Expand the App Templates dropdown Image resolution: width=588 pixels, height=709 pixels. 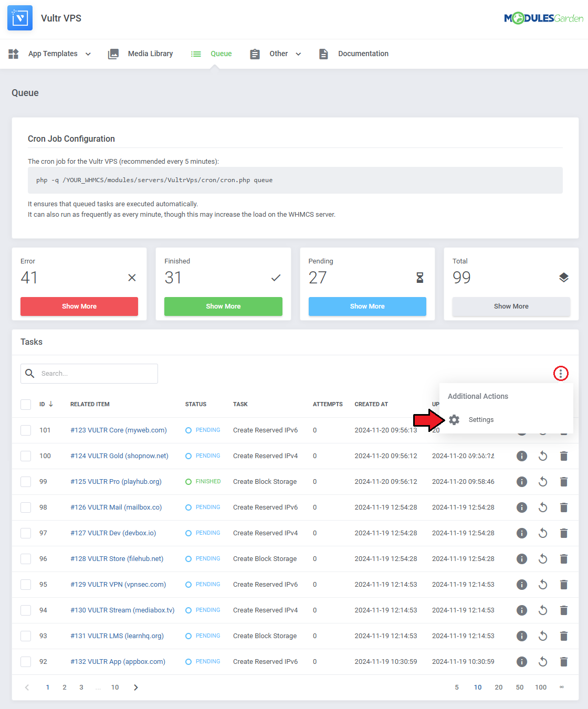click(88, 54)
